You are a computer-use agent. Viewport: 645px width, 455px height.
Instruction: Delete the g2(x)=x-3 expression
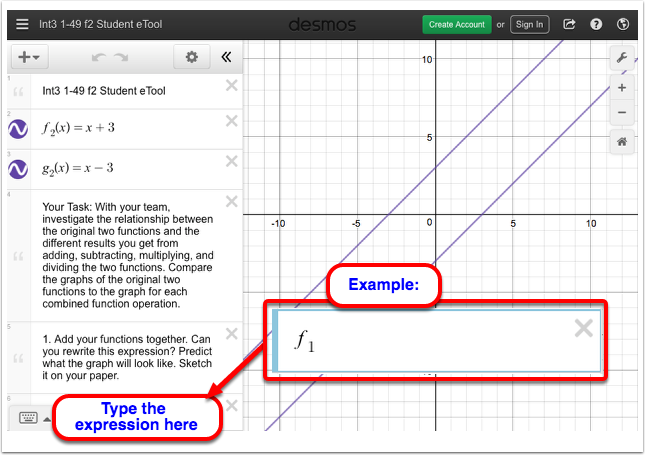[232, 161]
